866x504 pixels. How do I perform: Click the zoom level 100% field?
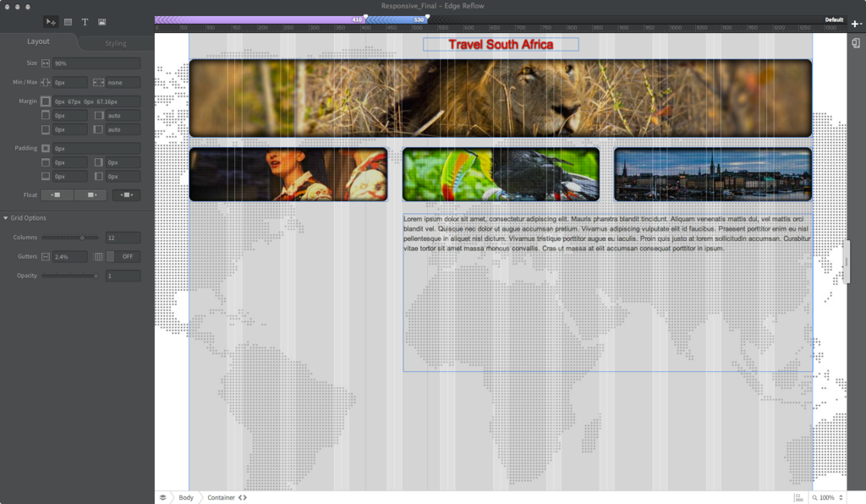pyautogui.click(x=827, y=497)
